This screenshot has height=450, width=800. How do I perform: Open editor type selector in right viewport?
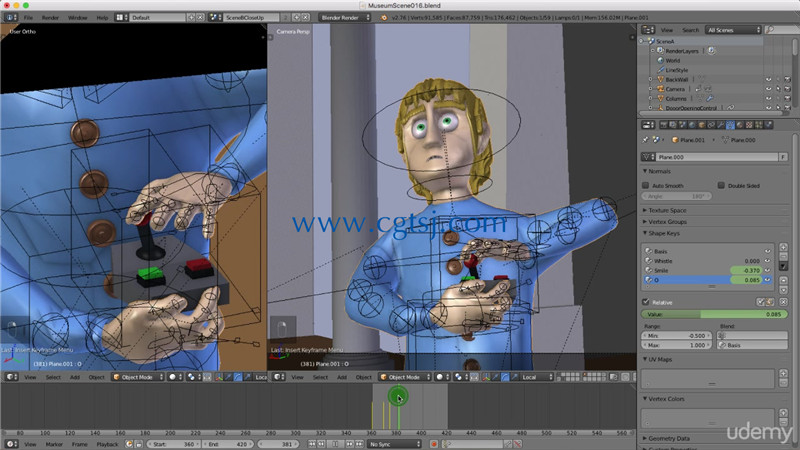point(279,377)
